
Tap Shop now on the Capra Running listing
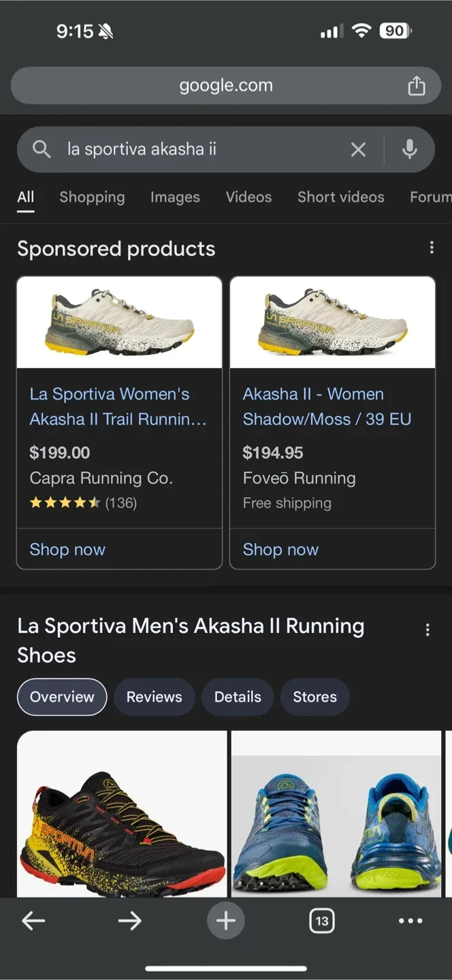tap(67, 549)
